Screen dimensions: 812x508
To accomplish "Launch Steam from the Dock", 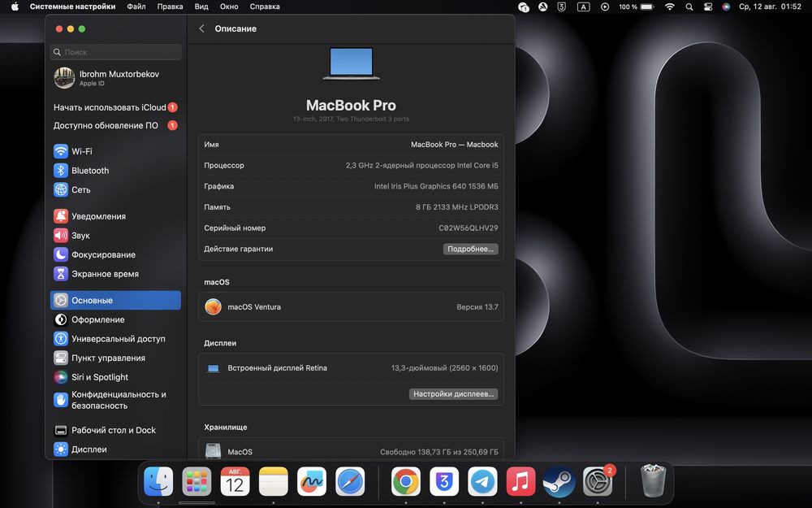I will pos(559,481).
